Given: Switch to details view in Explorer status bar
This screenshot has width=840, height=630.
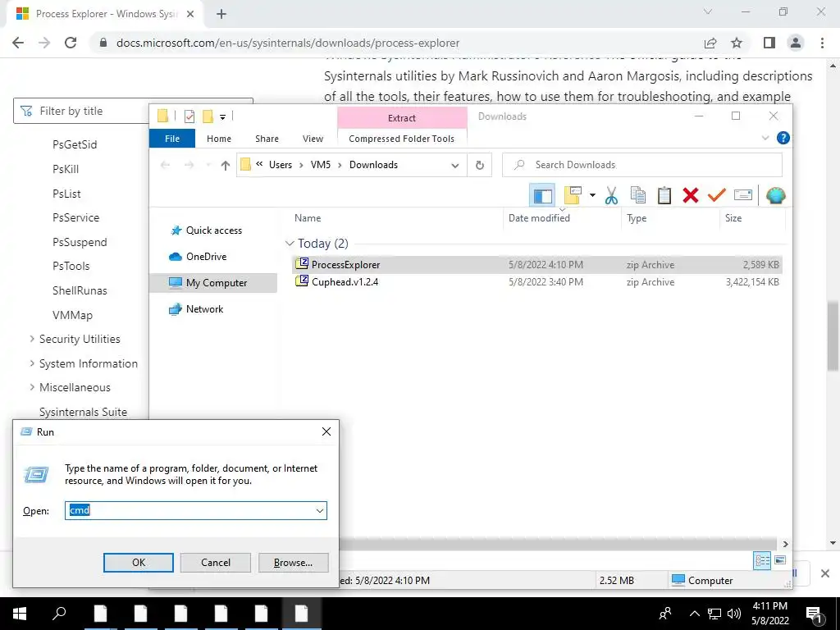Looking at the screenshot, I should pyautogui.click(x=762, y=561).
